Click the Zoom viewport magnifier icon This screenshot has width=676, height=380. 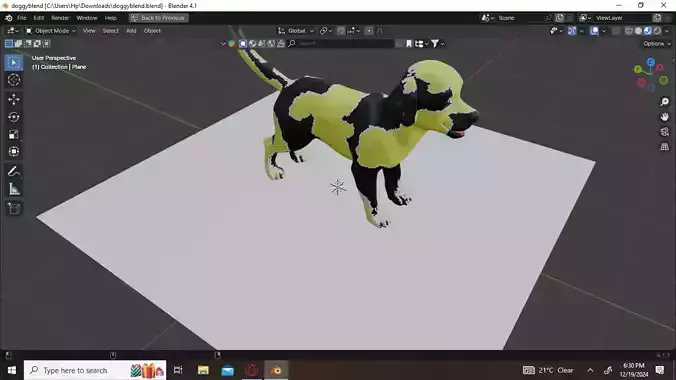pyautogui.click(x=664, y=102)
